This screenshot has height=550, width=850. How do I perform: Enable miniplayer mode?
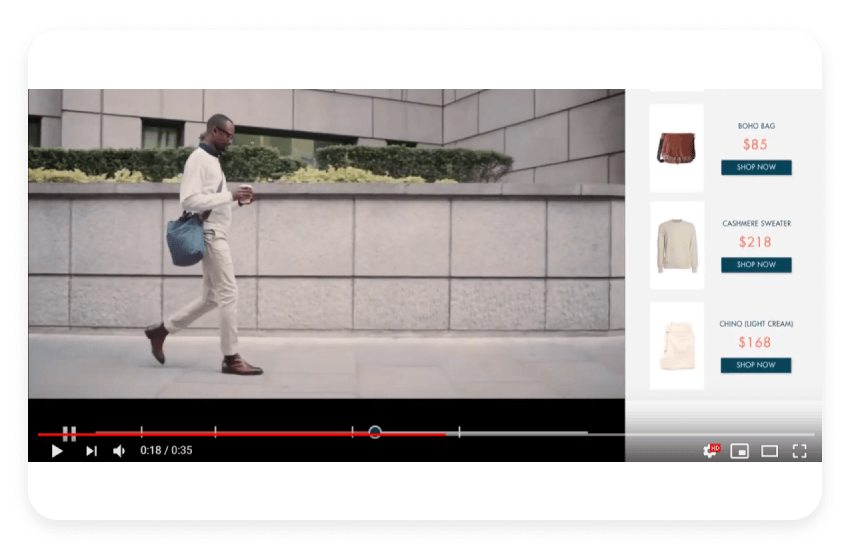[739, 451]
